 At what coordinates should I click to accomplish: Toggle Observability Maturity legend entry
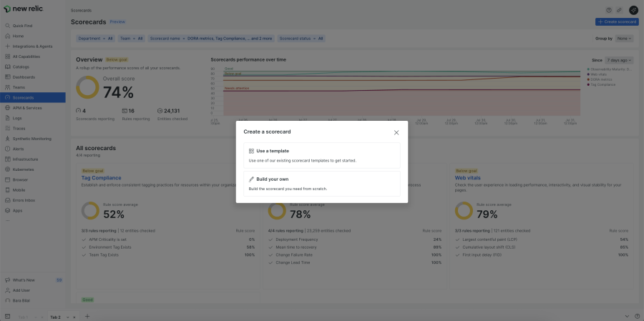610,69
